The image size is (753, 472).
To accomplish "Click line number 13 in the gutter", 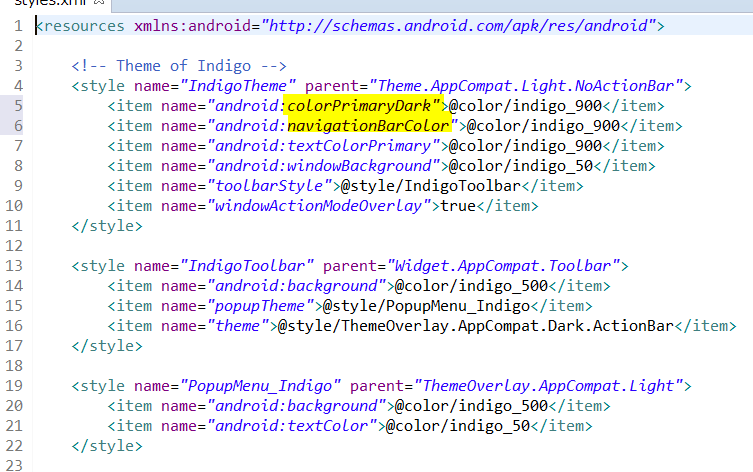I will tap(13, 266).
